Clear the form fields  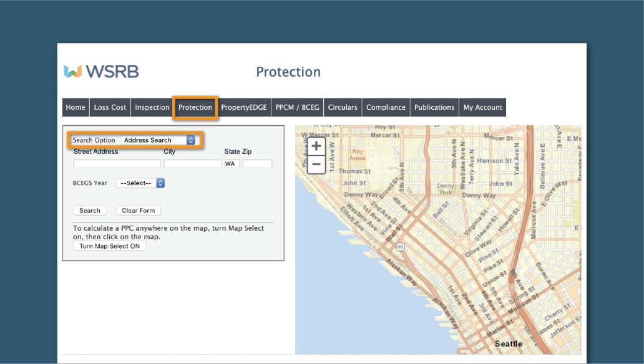coord(138,210)
